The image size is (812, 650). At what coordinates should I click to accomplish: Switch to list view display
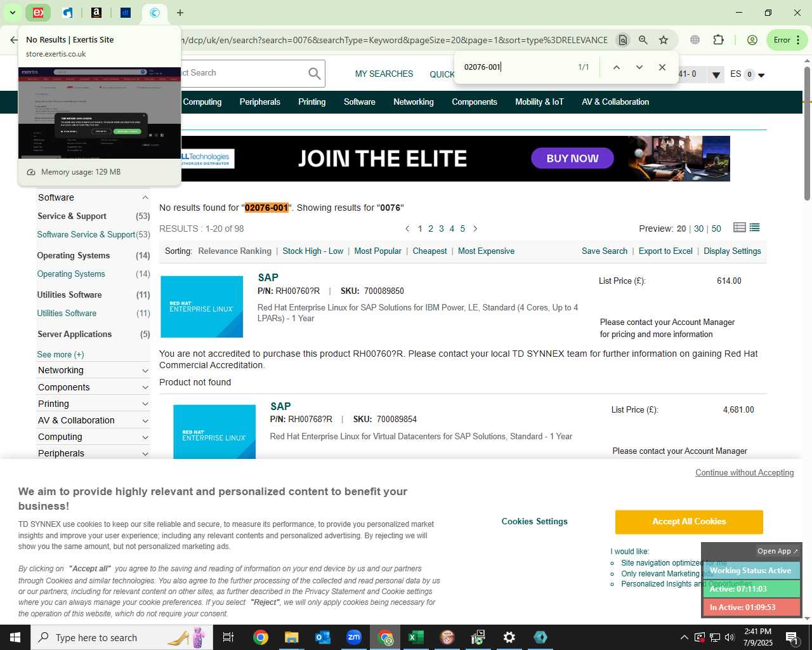tap(754, 227)
